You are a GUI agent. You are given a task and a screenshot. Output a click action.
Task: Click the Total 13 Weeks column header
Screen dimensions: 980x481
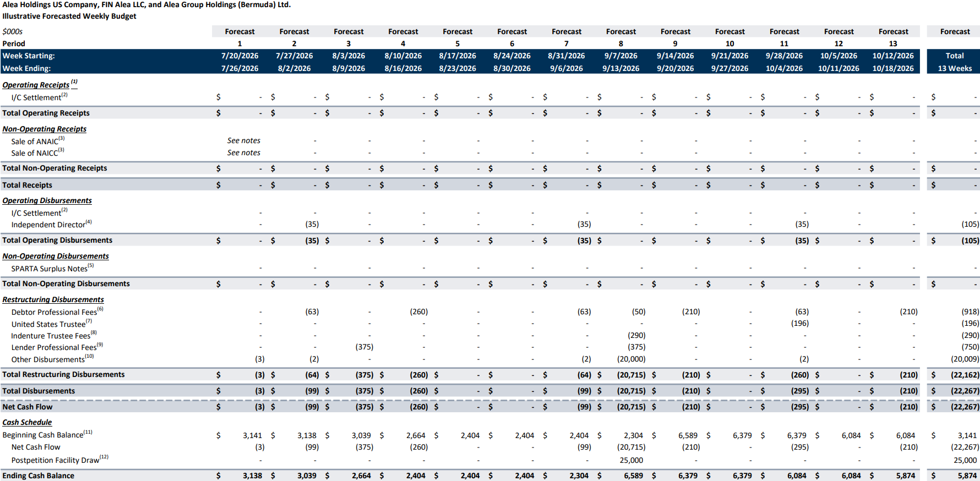coord(955,62)
